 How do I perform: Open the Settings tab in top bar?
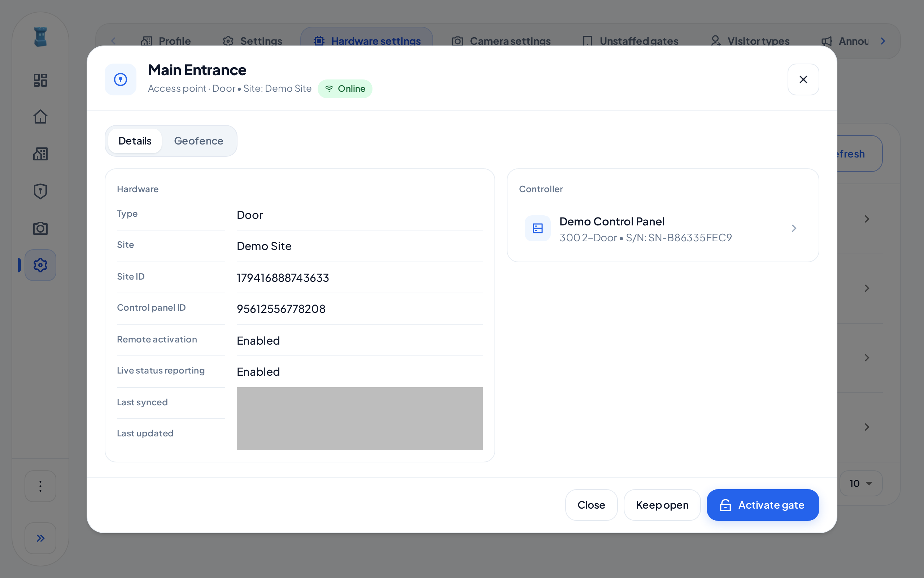click(x=252, y=41)
